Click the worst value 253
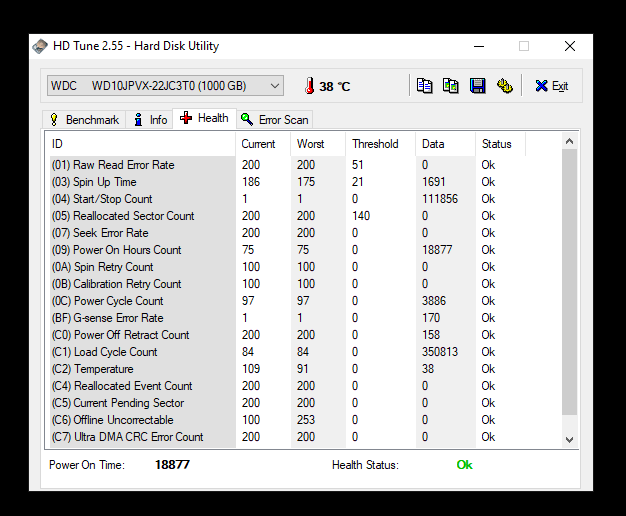The height and width of the screenshot is (516, 626). pos(306,420)
